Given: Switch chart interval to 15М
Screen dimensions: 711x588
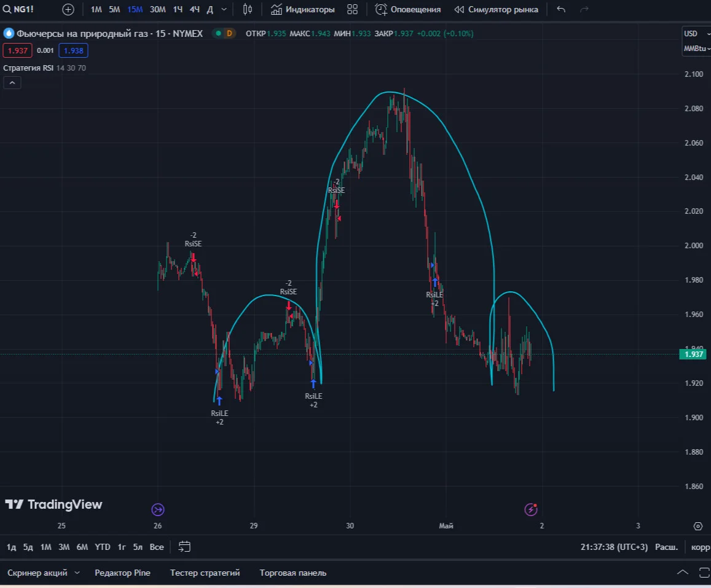Looking at the screenshot, I should 135,9.
